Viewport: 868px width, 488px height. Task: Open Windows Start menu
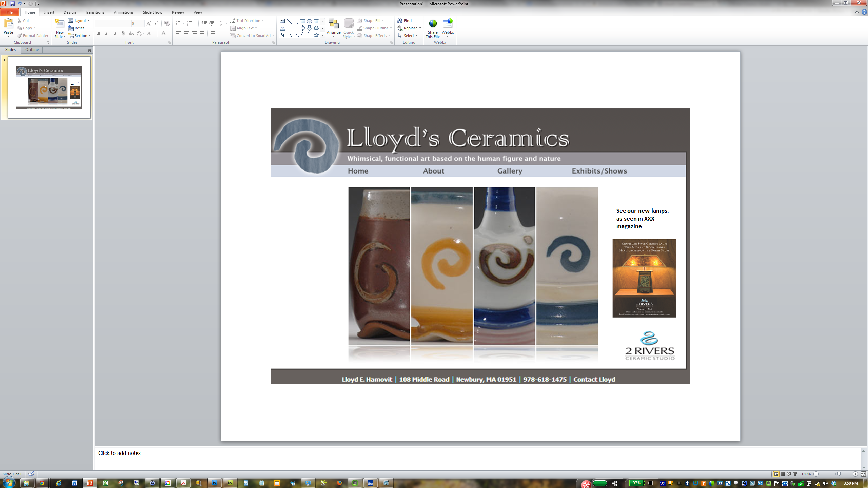click(9, 483)
